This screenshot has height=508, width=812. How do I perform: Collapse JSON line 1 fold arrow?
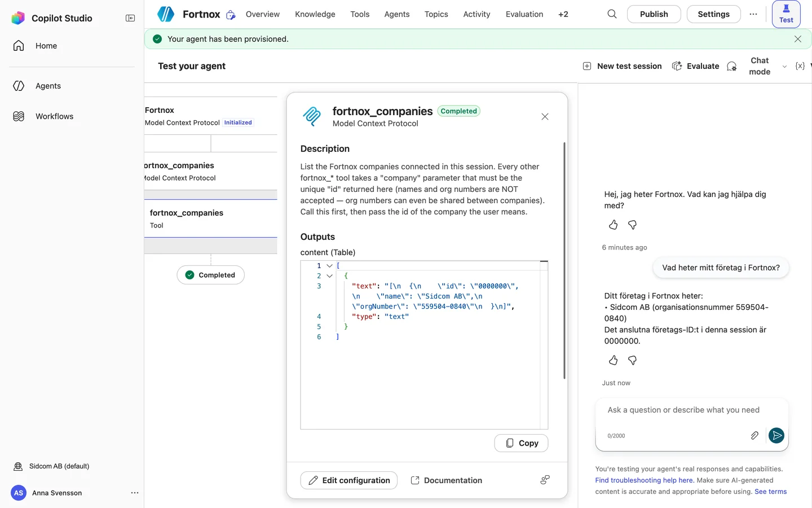(x=329, y=266)
